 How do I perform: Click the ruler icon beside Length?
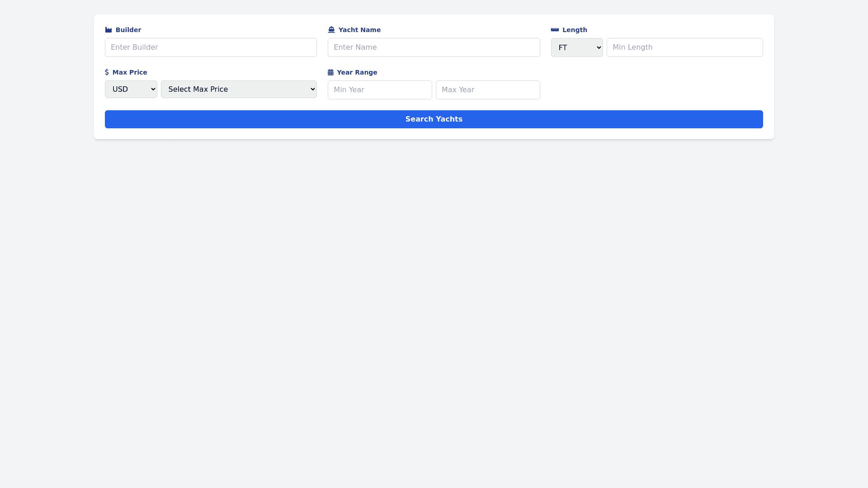click(555, 30)
